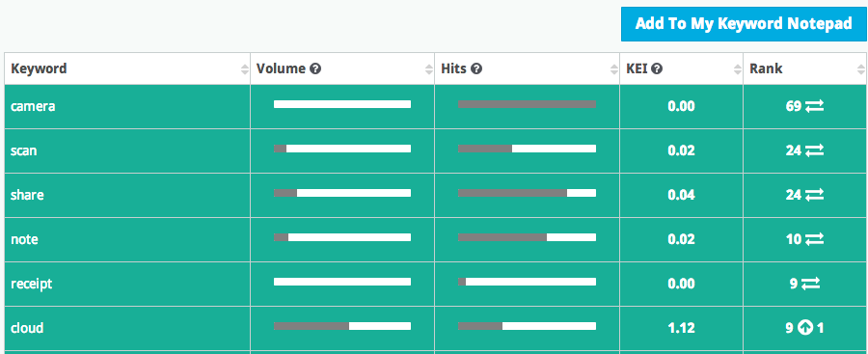Click rank number 69 for camera
The height and width of the screenshot is (354, 868).
[x=794, y=106]
